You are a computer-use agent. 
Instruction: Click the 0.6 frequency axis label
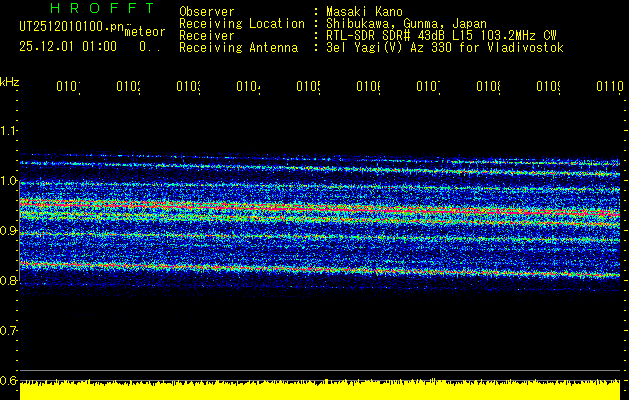coord(9,381)
